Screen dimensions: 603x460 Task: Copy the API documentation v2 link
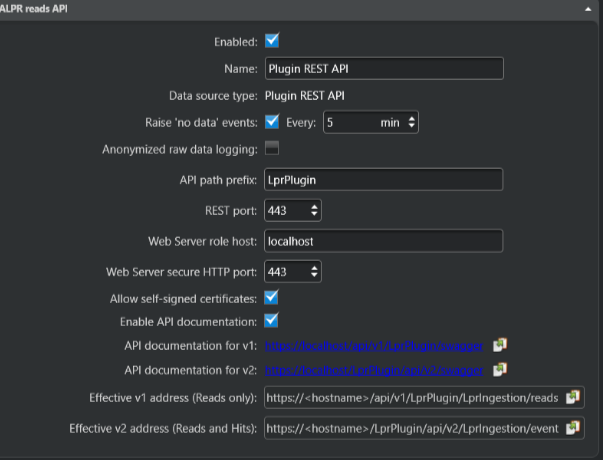[501, 370]
